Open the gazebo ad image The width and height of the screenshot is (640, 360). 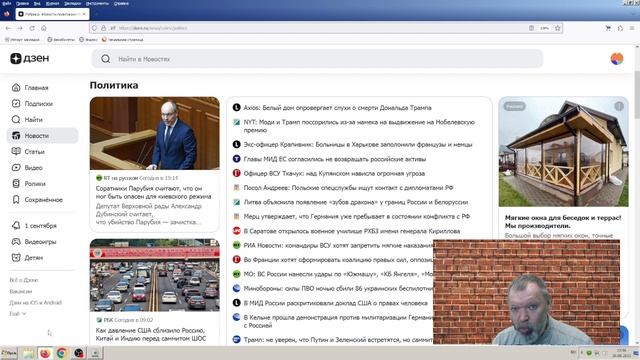click(563, 151)
